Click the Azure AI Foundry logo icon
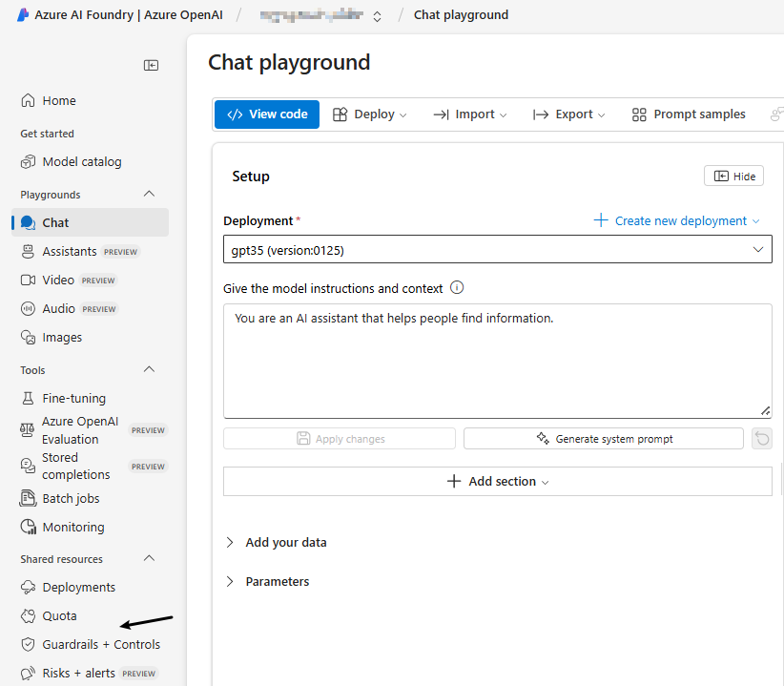784x686 pixels. click(23, 15)
